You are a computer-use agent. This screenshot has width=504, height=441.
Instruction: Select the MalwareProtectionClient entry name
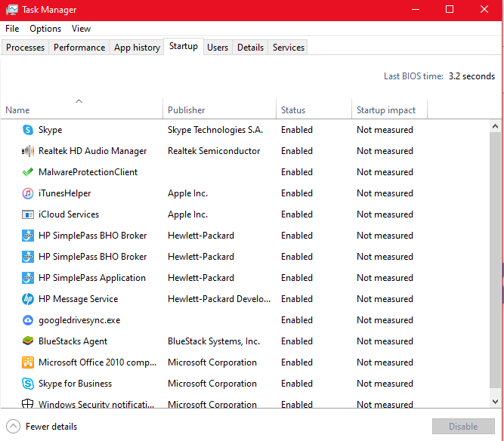(88, 172)
